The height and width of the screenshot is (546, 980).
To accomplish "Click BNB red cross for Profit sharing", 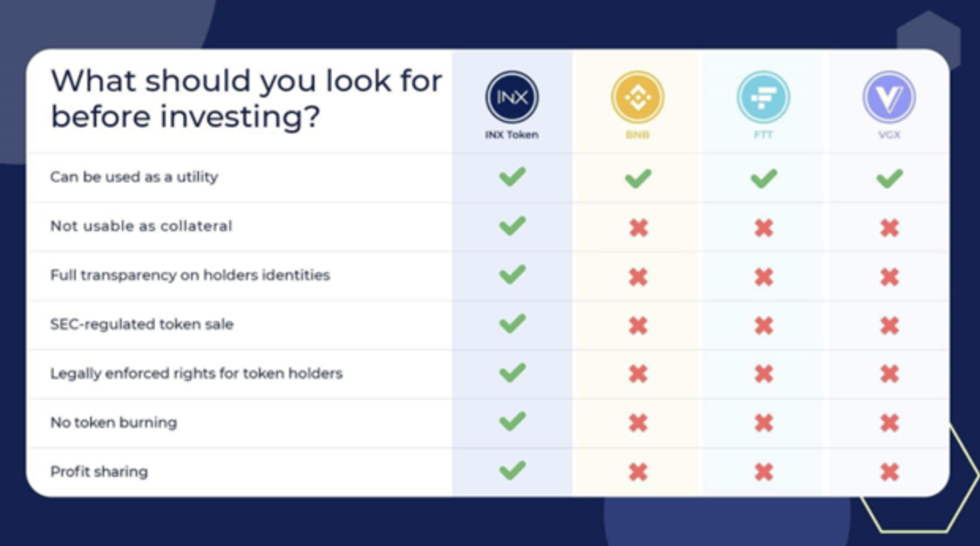I will [638, 472].
